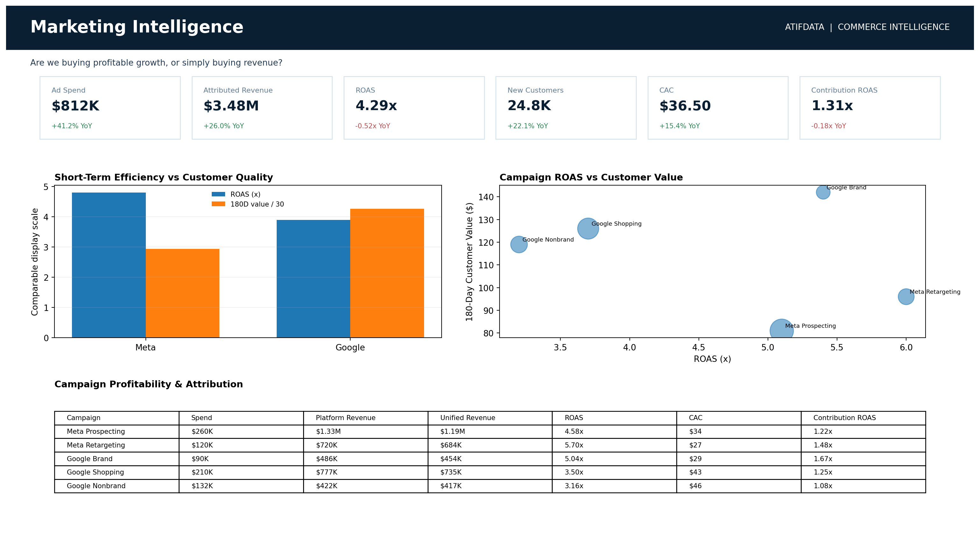The height and width of the screenshot is (556, 980).
Task: Open the ROAS 4.29x KPI card
Action: 414,108
